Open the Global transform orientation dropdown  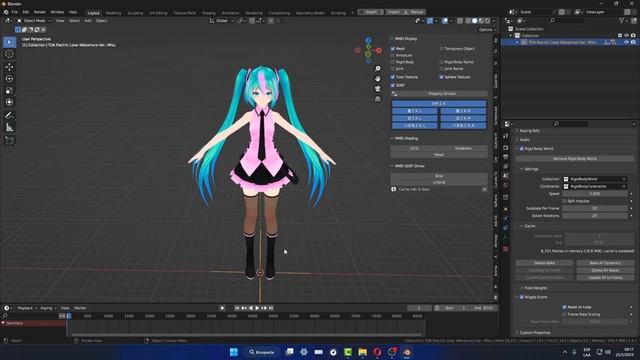222,20
